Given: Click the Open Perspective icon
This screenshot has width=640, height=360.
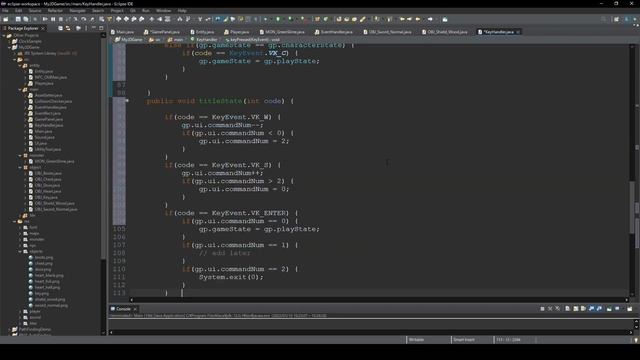Looking at the screenshot, I should [616, 19].
